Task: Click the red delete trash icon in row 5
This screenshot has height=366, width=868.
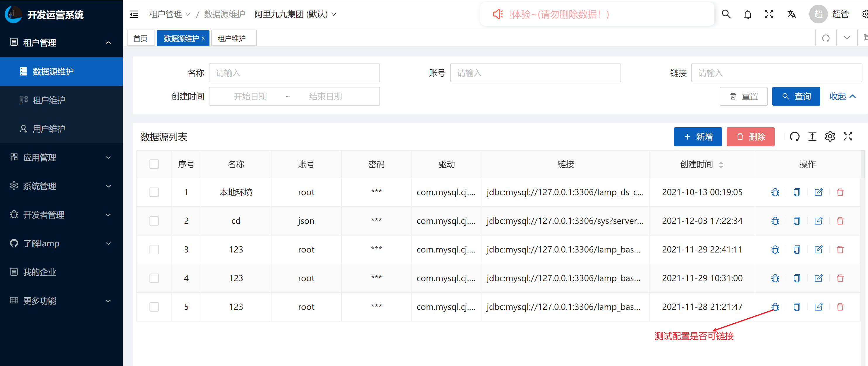Action: pos(840,307)
